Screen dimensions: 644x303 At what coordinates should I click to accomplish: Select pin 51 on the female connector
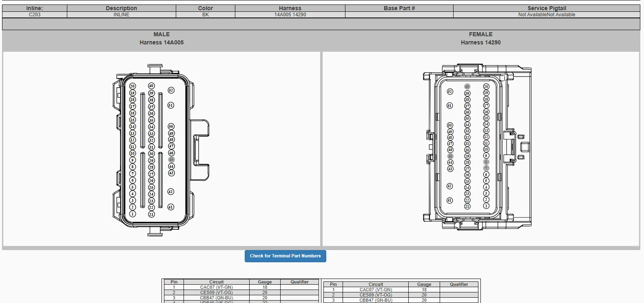pos(450,105)
